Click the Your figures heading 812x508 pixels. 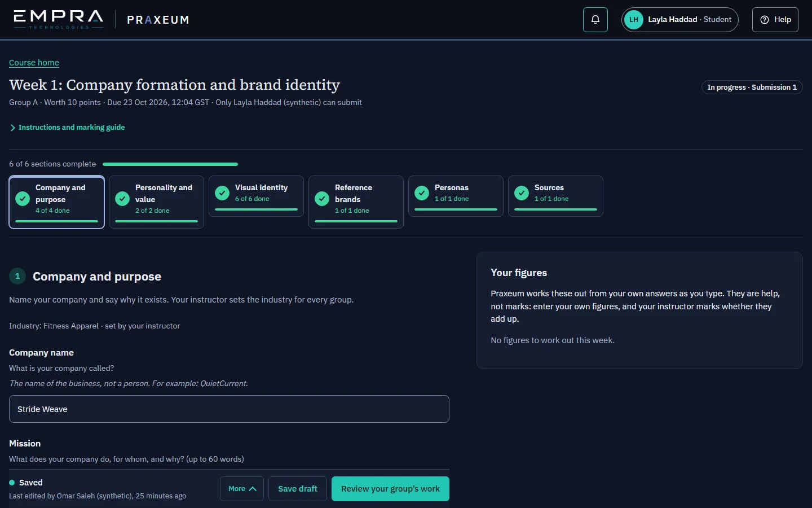coord(519,273)
